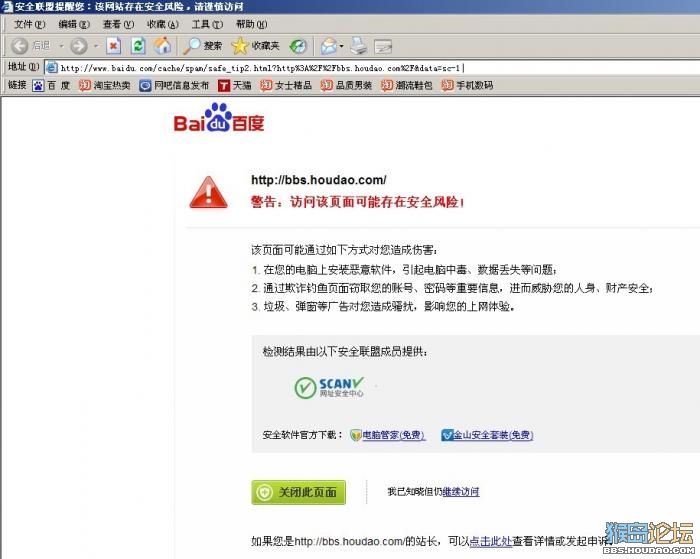Open the 查看(V) menu
The height and width of the screenshot is (559, 700).
118,24
